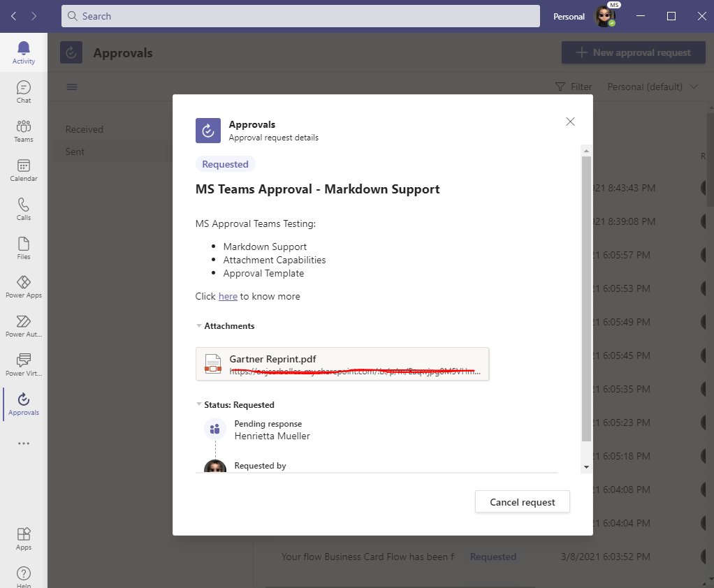714x588 pixels.
Task: Open the Activity feed in the sidebar
Action: tap(24, 52)
